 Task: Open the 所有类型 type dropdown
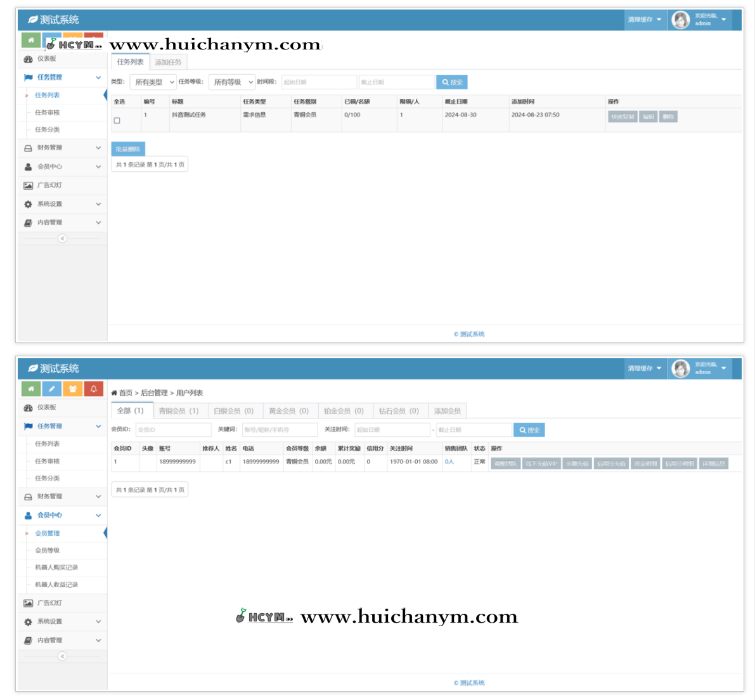pyautogui.click(x=153, y=82)
